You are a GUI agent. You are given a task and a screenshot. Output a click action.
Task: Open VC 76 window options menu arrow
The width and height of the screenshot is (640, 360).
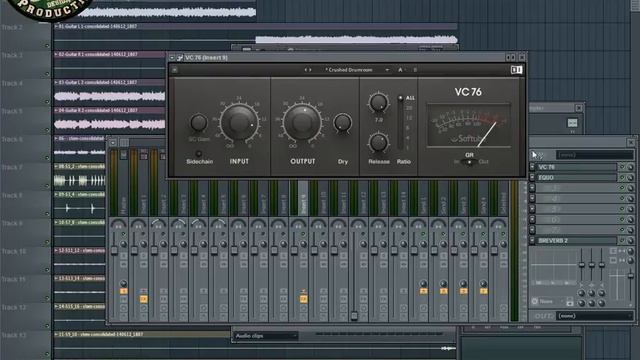(172, 58)
